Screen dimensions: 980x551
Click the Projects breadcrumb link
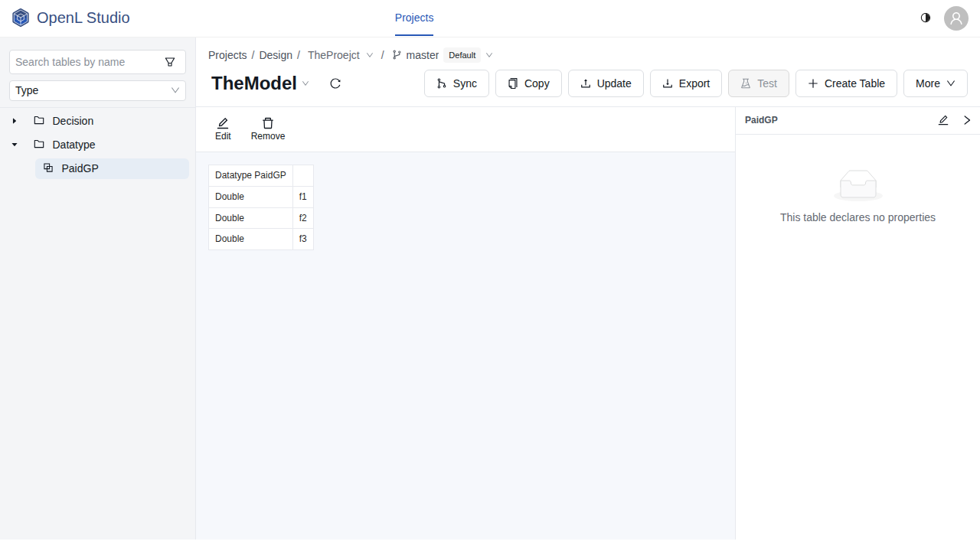227,55
